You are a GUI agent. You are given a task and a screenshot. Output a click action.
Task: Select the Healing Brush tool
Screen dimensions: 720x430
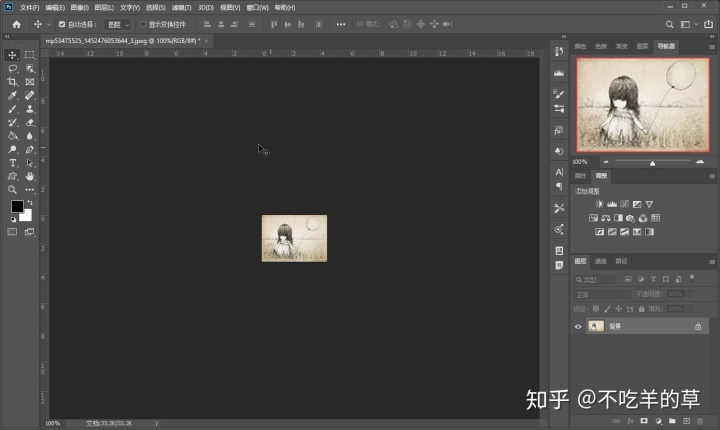pyautogui.click(x=30, y=96)
